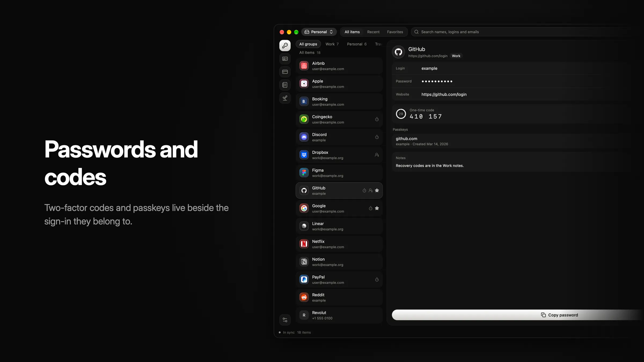Select the All groups filter
The height and width of the screenshot is (362, 644).
pyautogui.click(x=308, y=44)
